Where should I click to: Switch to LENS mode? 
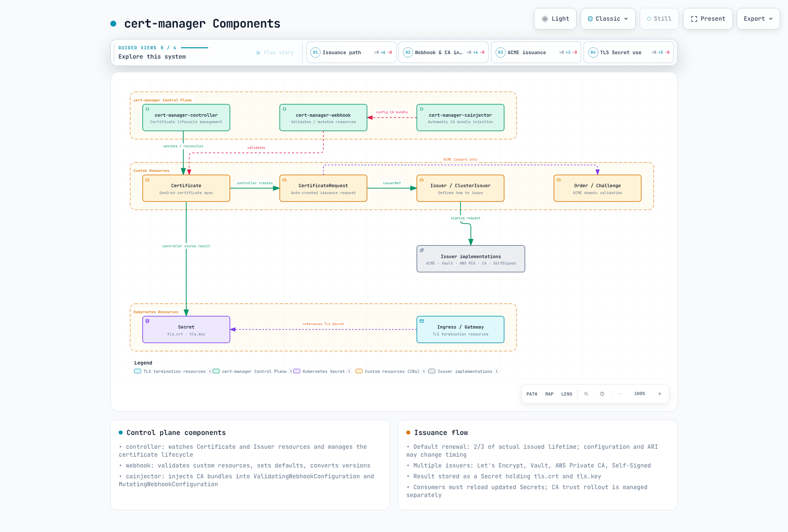coord(567,394)
